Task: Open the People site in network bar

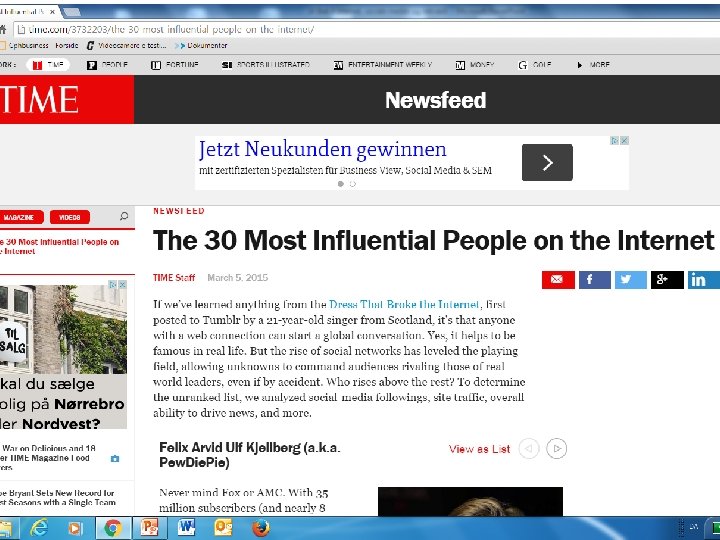Action: (107, 65)
